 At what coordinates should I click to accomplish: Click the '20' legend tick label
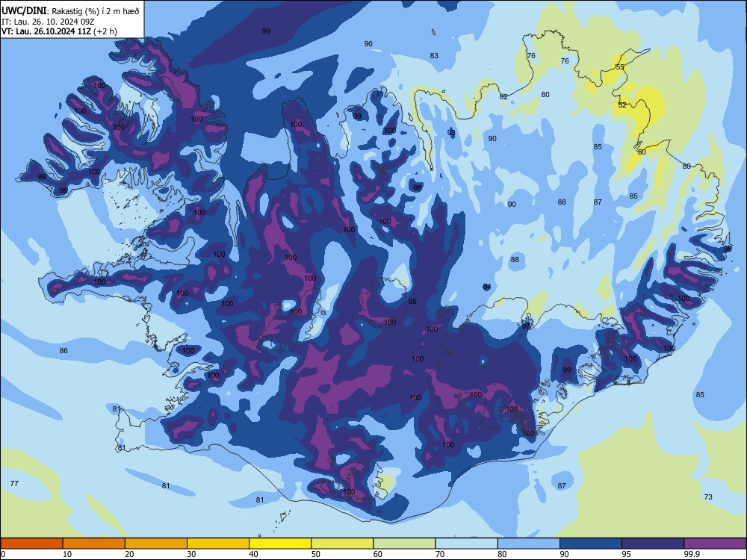coord(129,554)
